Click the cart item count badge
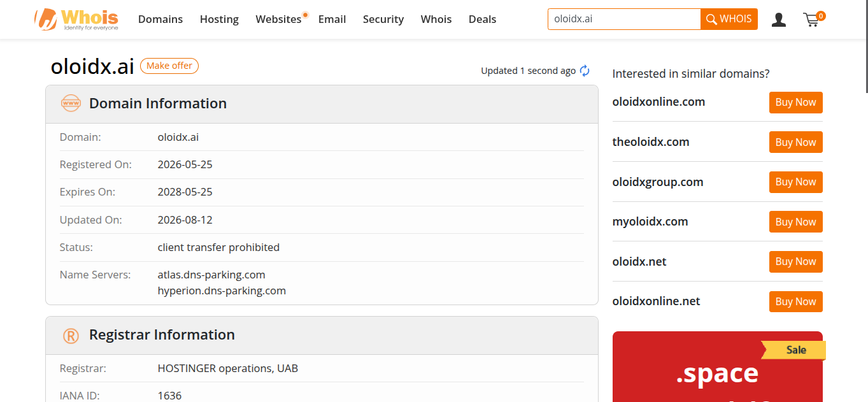This screenshot has height=402, width=868. pos(821,15)
